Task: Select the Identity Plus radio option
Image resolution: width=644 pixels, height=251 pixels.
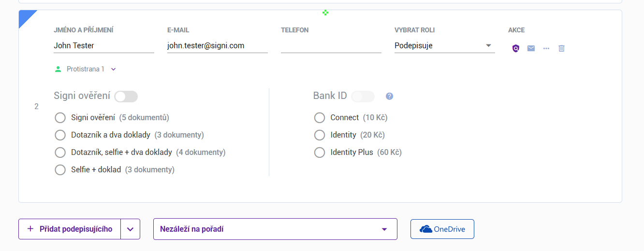Action: pyautogui.click(x=320, y=153)
